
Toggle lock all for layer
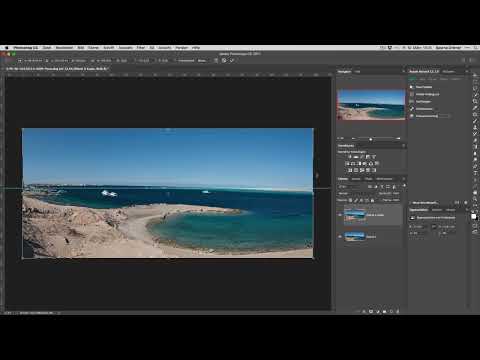[372, 200]
